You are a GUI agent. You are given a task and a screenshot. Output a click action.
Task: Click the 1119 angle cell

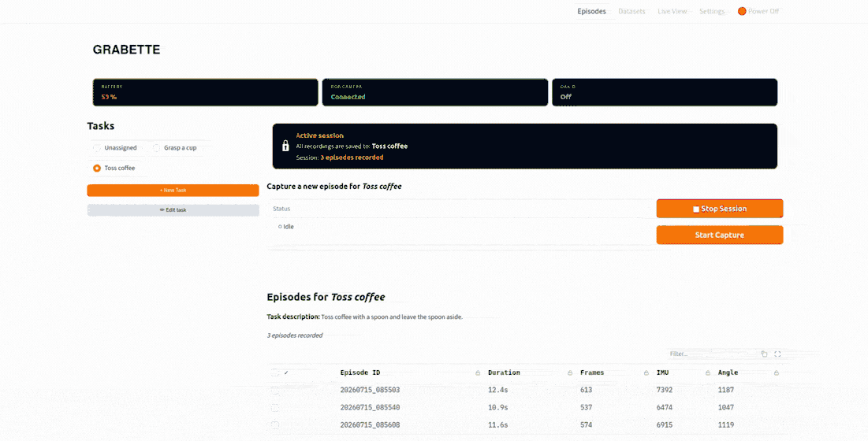726,425
